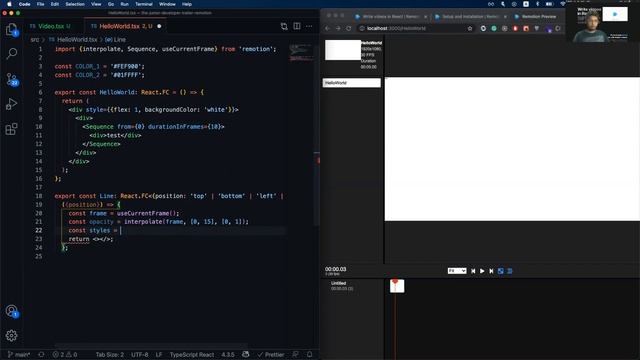Click the red timeline playhead marker
Screen dimensions: 640x360
[x=395, y=282]
